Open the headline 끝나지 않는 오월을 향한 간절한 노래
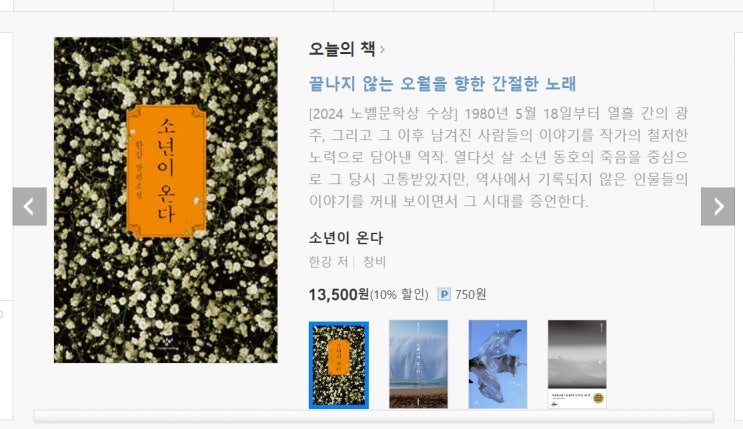This screenshot has width=743, height=429. 442,83
